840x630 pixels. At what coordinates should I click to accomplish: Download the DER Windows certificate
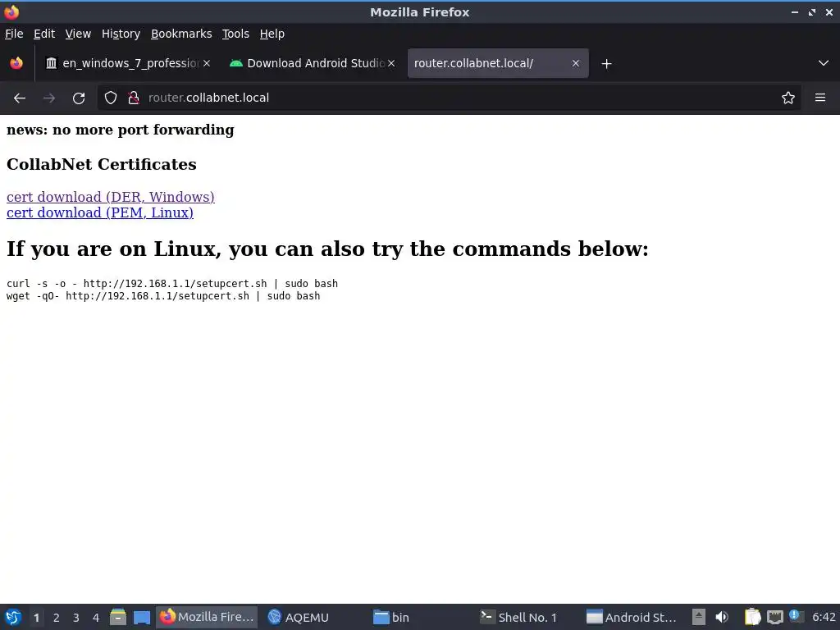pyautogui.click(x=111, y=197)
